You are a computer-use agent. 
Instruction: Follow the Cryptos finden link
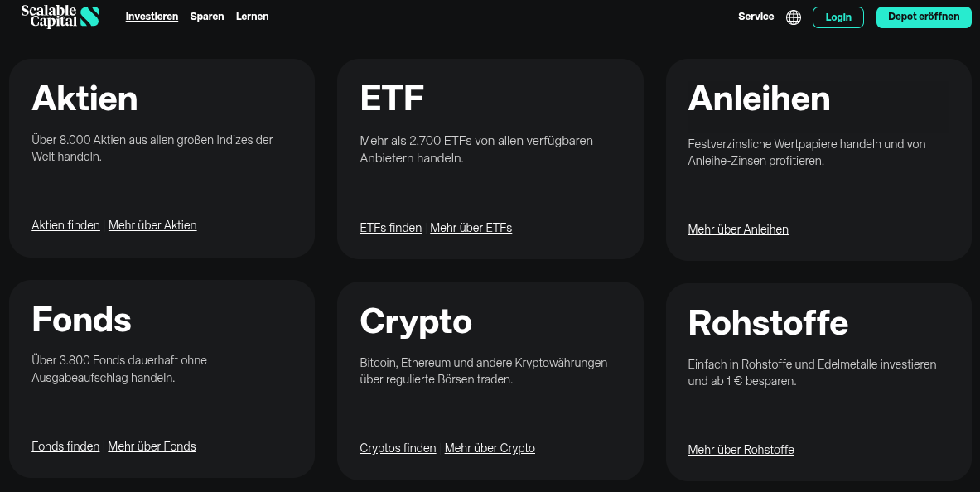pos(398,448)
